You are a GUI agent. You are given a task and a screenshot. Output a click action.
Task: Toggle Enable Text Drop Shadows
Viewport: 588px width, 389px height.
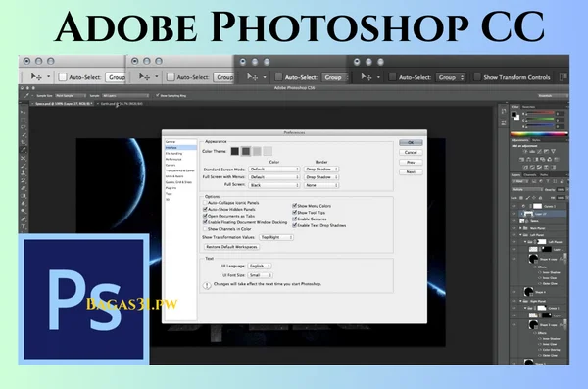(x=294, y=225)
